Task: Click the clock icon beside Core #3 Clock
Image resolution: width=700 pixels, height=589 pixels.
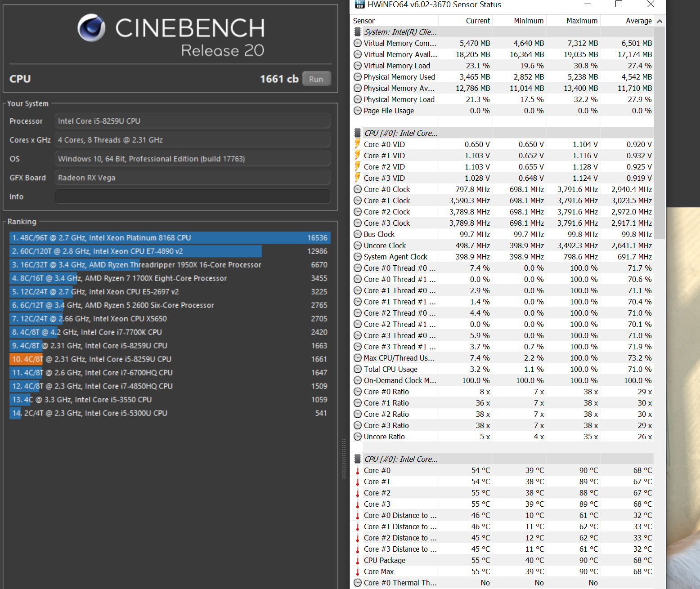Action: (x=358, y=223)
